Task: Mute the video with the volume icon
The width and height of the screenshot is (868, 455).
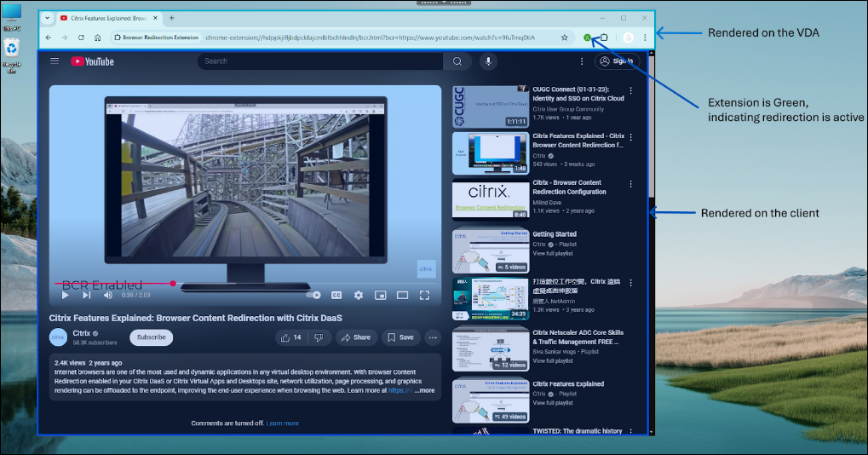Action: coord(108,295)
